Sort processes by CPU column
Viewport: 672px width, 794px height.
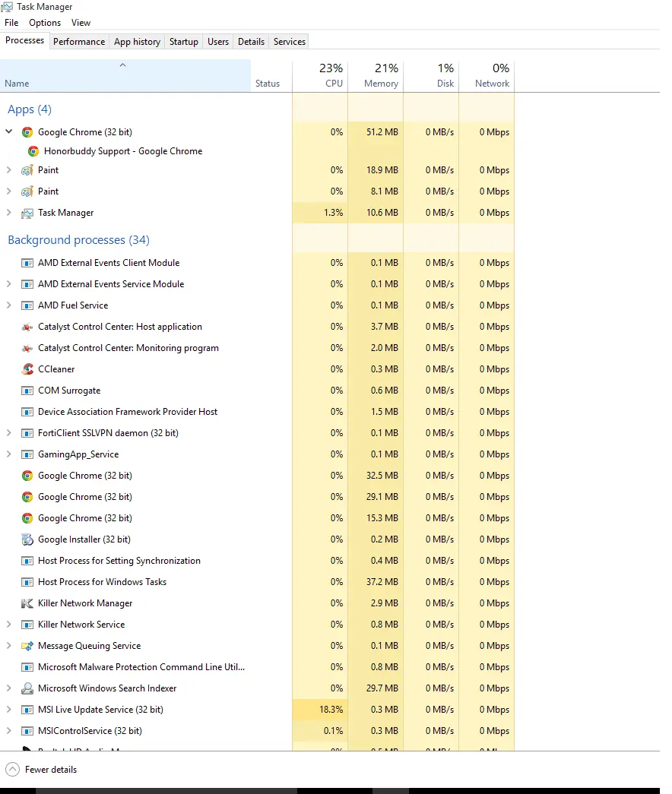point(320,76)
